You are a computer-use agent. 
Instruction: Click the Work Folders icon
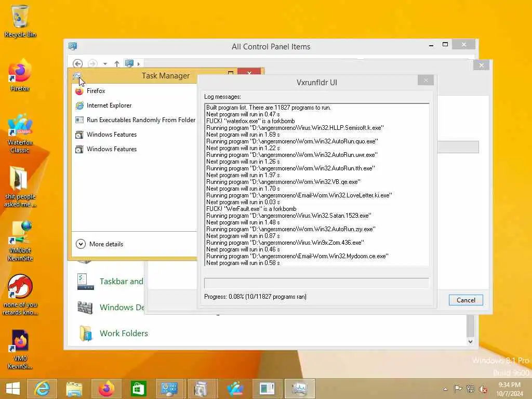(x=86, y=333)
